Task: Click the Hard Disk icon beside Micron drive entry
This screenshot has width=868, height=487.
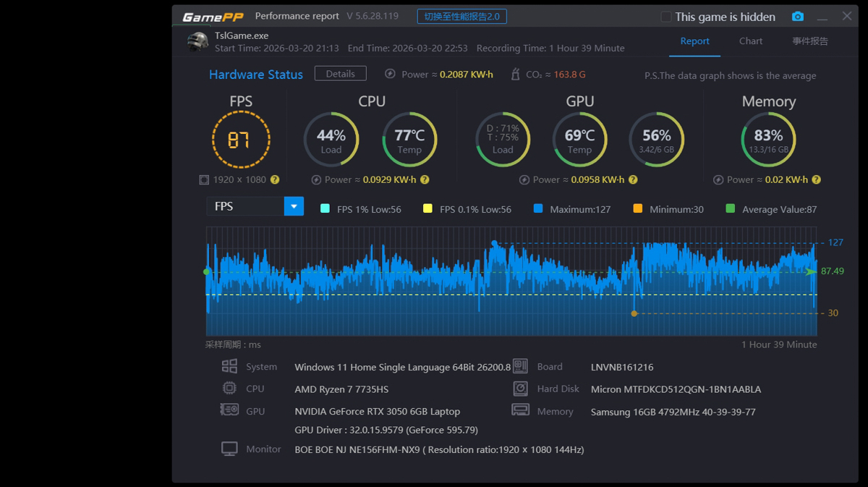Action: click(520, 389)
